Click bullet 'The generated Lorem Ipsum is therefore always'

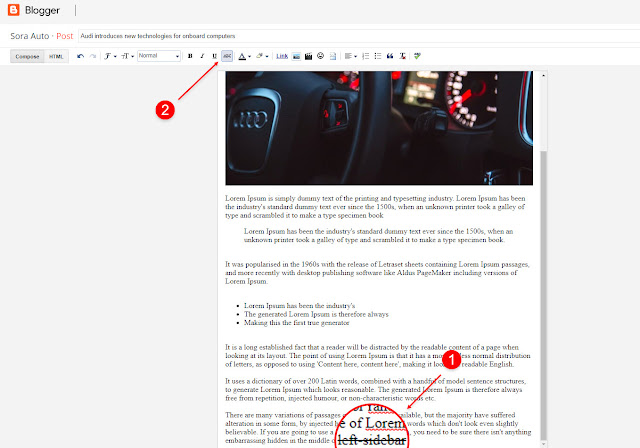(316, 314)
